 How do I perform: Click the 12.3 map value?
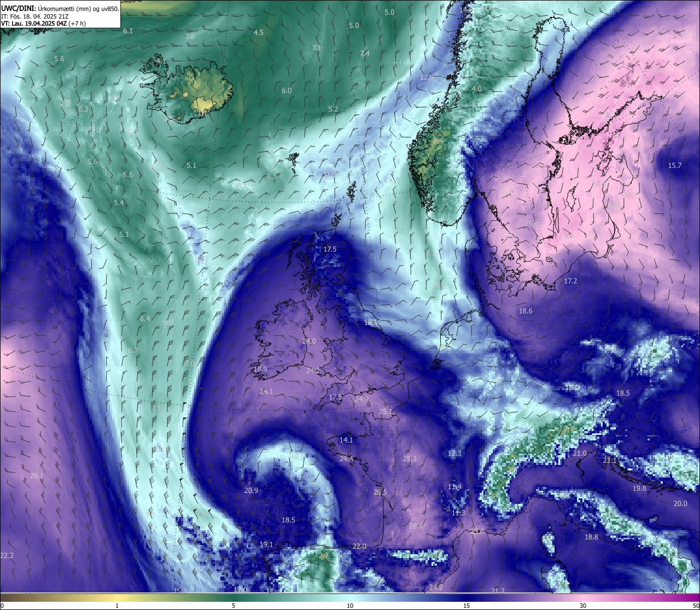pos(454,453)
